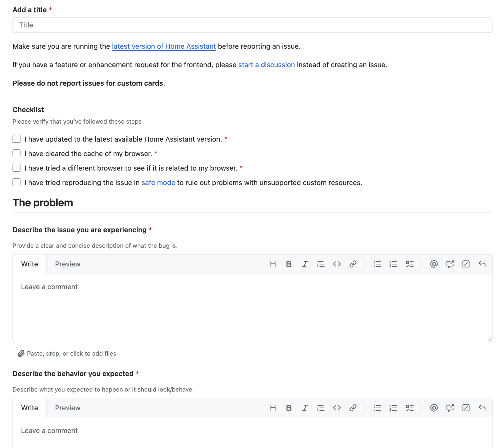
Task: Click saved replies arrow in expected behavior toolbar
Action: pyautogui.click(x=482, y=408)
